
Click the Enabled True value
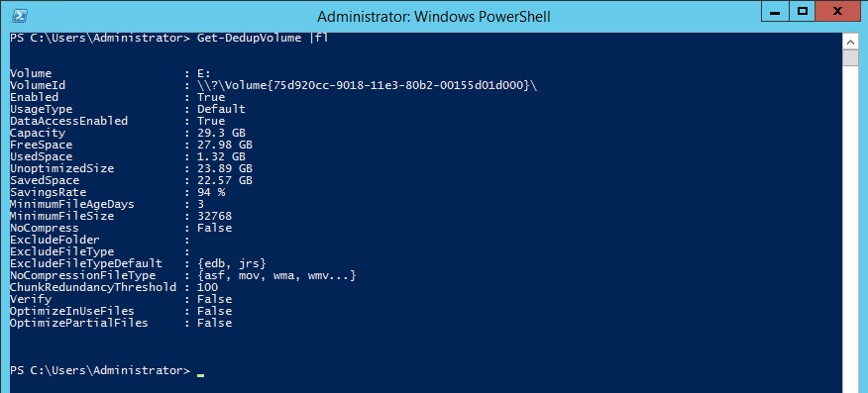(211, 97)
